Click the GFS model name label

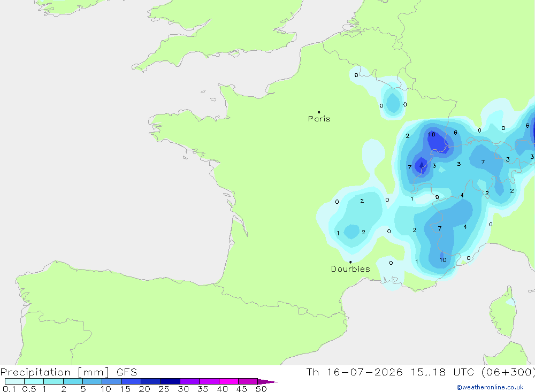(x=127, y=372)
